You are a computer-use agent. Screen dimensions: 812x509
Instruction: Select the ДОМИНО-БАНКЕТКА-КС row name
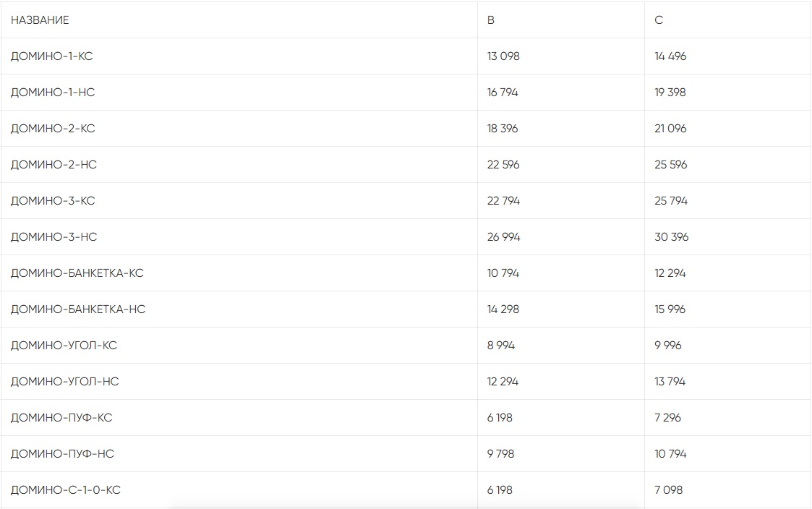point(77,273)
